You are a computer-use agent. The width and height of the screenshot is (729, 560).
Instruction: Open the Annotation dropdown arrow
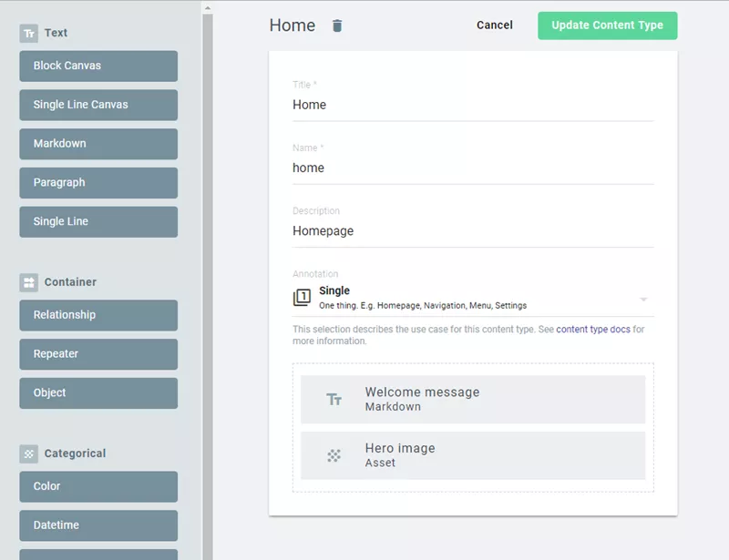click(x=643, y=300)
